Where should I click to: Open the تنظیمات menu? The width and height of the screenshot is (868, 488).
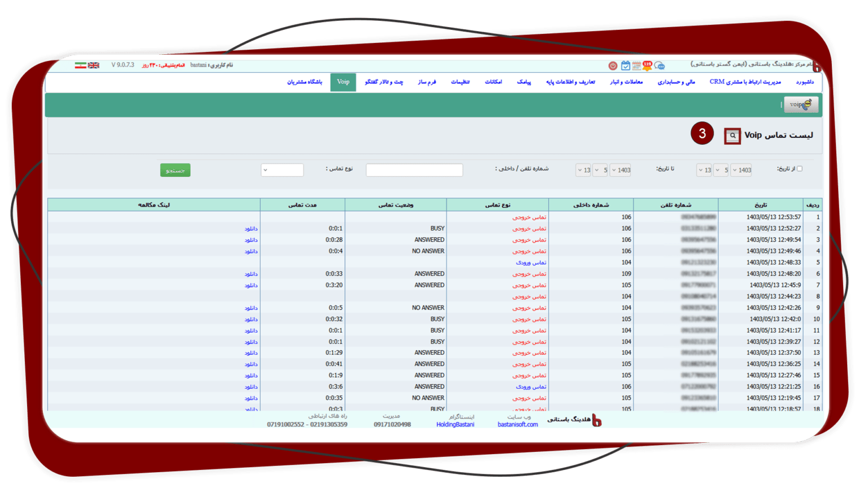460,82
